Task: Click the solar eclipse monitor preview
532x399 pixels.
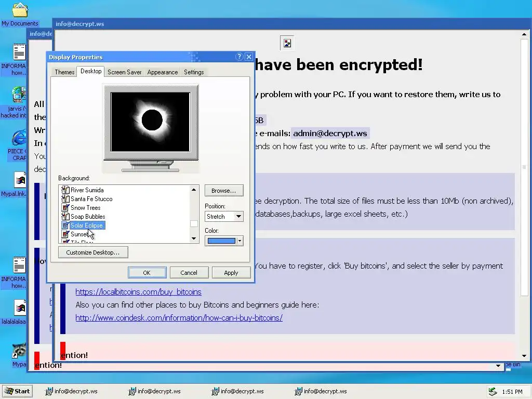Action: point(151,122)
